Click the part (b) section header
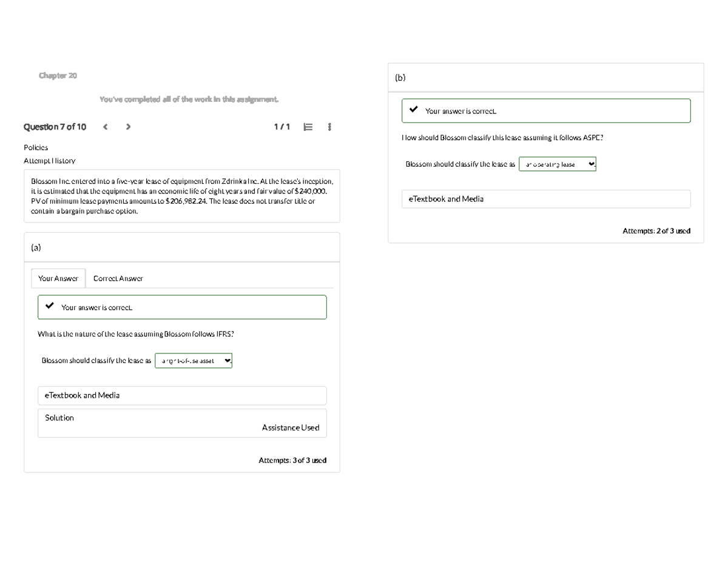Screen dimensions: 728x562 click(400, 78)
